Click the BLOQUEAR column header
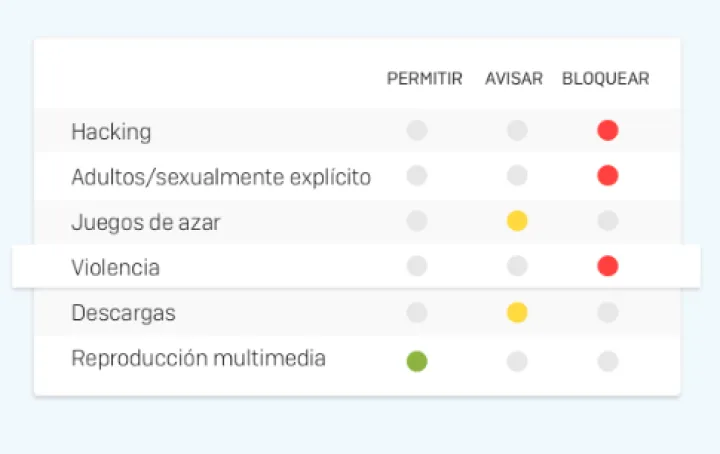Image resolution: width=720 pixels, height=454 pixels. pyautogui.click(x=605, y=79)
